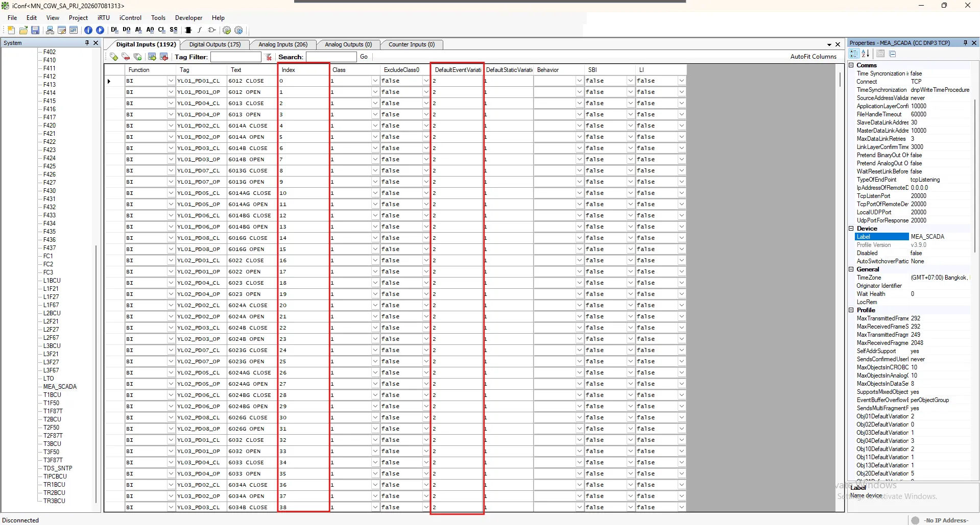Viewport: 980px width, 525px height.
Task: Focus the Tag Filter input field
Action: click(x=236, y=57)
